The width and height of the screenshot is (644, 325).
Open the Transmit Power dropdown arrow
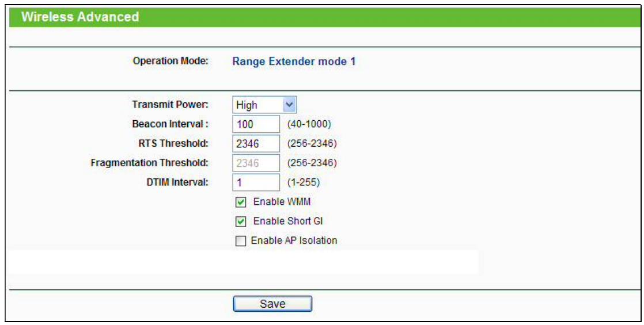point(290,105)
